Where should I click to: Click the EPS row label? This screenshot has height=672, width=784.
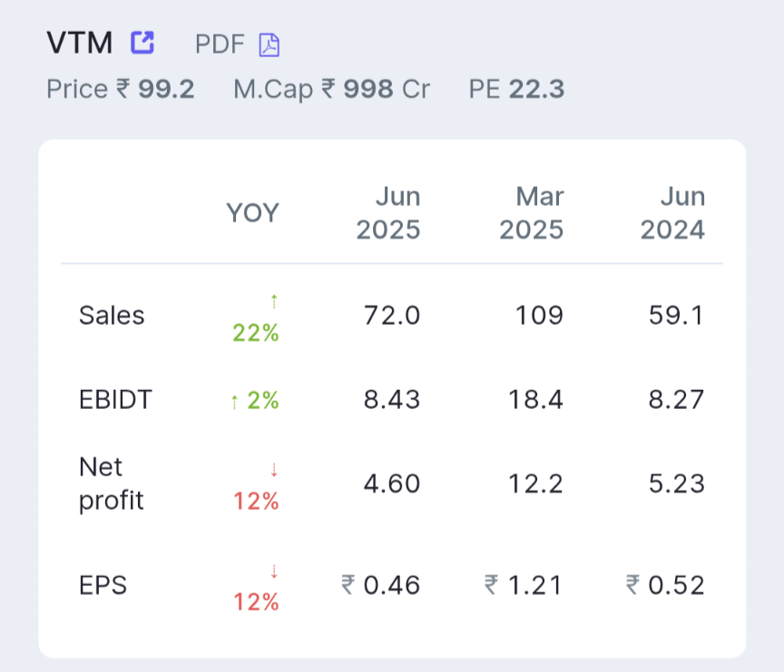(x=103, y=586)
